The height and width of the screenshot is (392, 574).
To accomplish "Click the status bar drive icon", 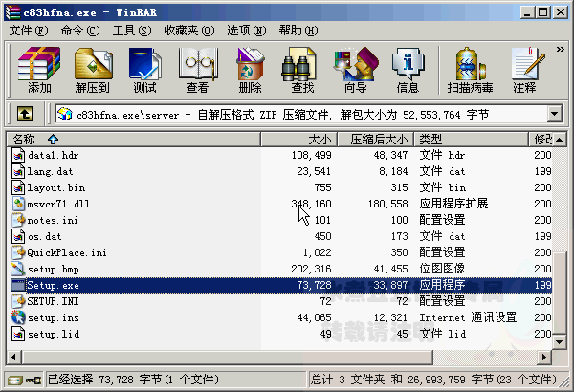I will 15,381.
